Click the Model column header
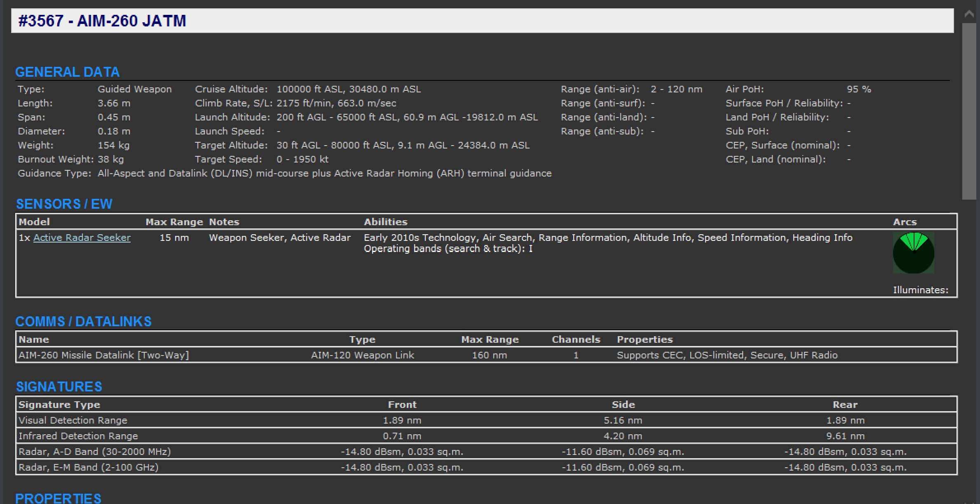980x504 pixels. 34,221
